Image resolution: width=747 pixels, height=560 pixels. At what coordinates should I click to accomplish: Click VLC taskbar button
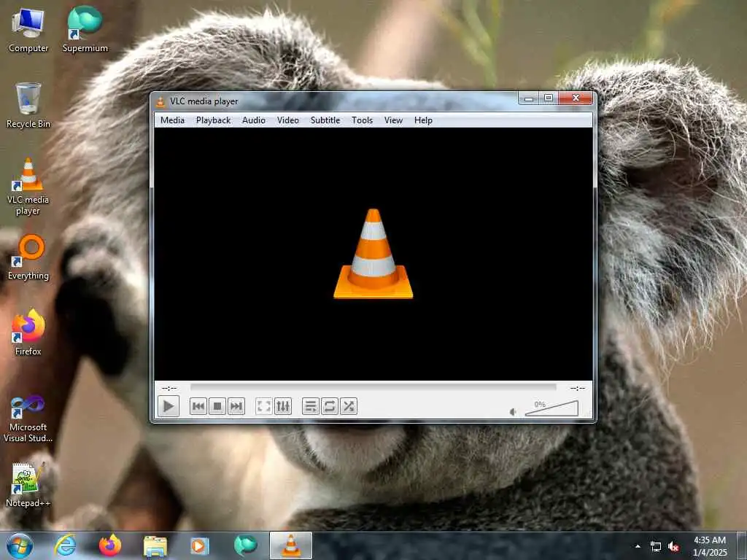pyautogui.click(x=291, y=545)
